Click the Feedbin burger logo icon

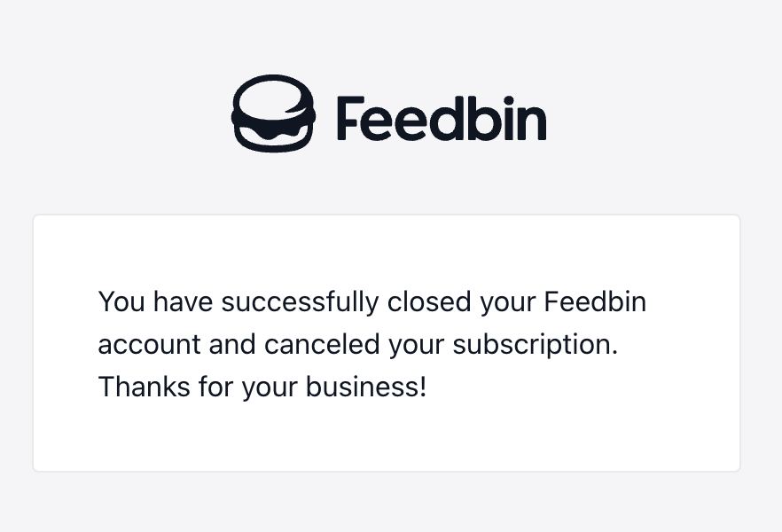(x=273, y=113)
